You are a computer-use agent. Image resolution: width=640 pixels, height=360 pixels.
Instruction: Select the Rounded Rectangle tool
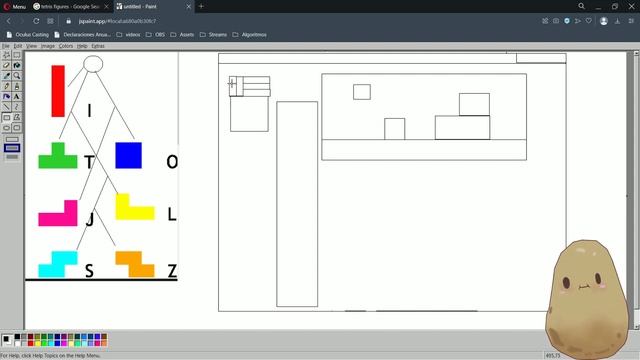click(x=17, y=128)
